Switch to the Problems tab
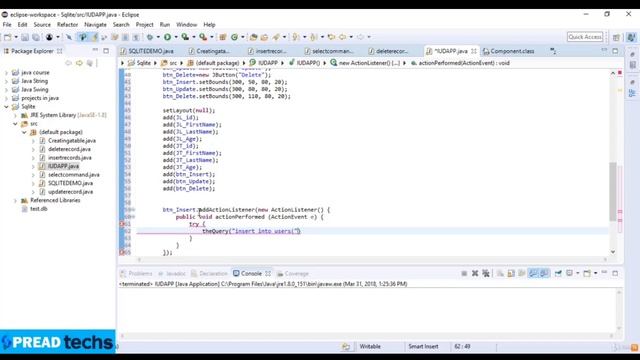640x360 pixels. (x=136, y=273)
